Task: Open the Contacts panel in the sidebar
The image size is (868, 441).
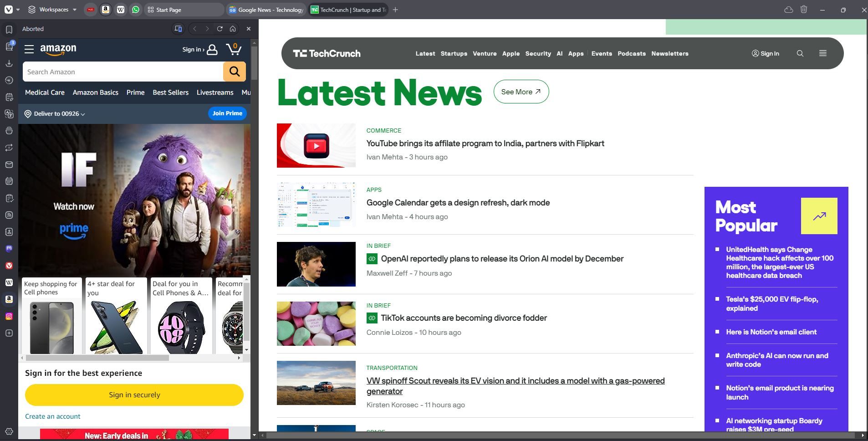Action: [x=9, y=232]
